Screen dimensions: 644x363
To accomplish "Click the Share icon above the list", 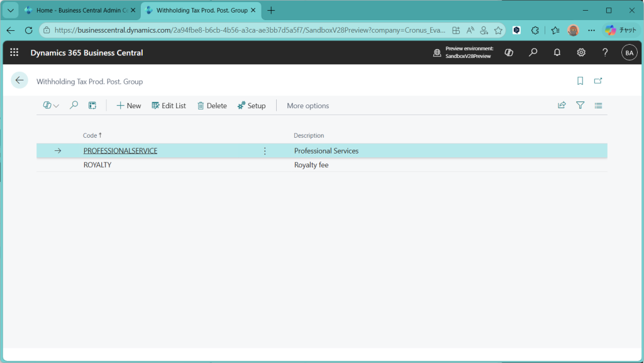I will click(x=562, y=106).
